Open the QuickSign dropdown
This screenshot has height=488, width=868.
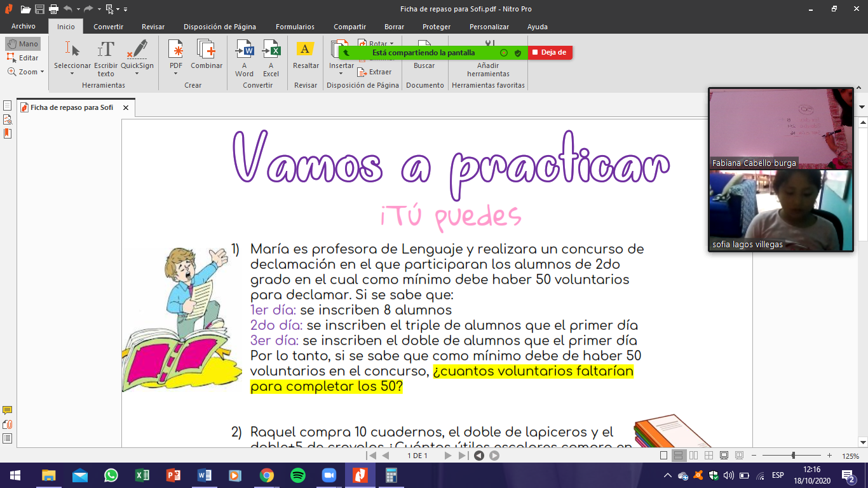pos(137,74)
